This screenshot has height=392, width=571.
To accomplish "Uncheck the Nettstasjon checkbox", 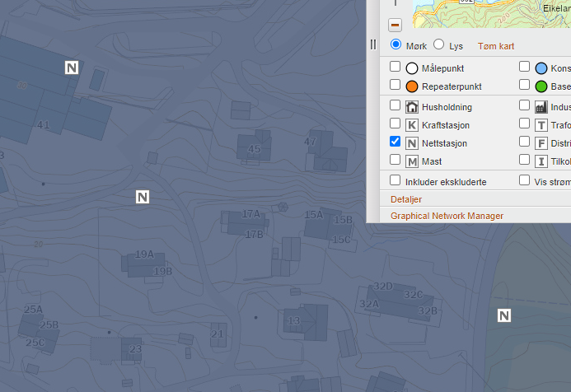I will (395, 142).
